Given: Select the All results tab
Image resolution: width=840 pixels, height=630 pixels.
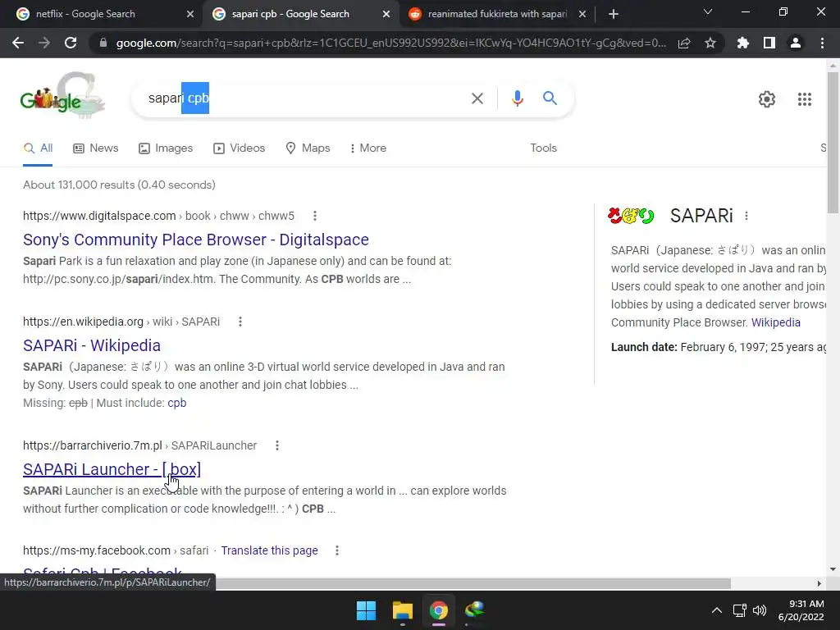Looking at the screenshot, I should [38, 148].
